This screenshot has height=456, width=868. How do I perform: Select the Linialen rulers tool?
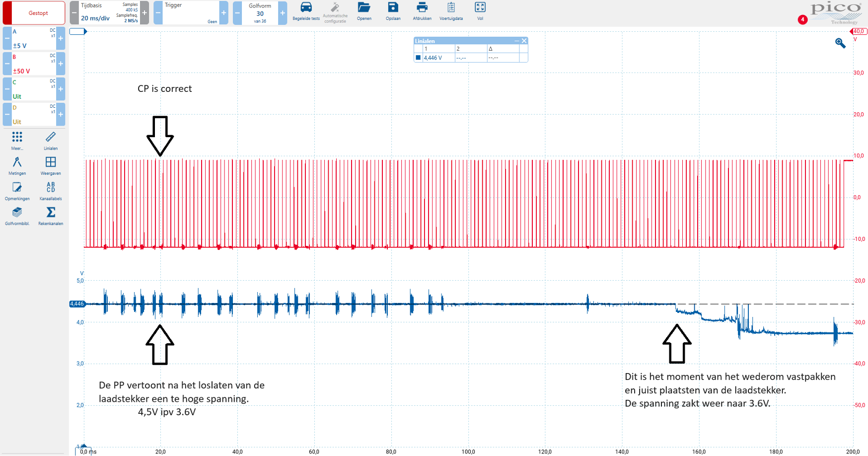click(x=51, y=141)
